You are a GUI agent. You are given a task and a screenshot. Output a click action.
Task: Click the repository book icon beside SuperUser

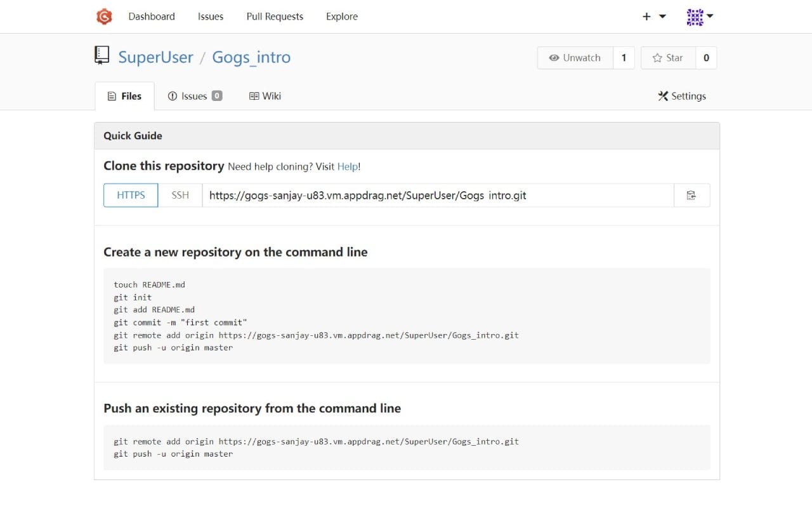[x=101, y=56]
